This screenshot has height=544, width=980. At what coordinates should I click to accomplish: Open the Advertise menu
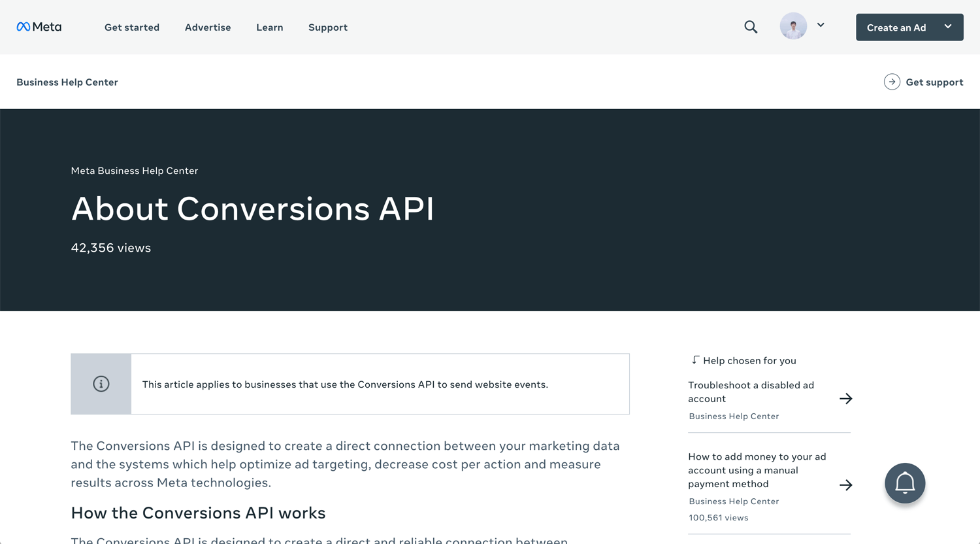pos(208,27)
